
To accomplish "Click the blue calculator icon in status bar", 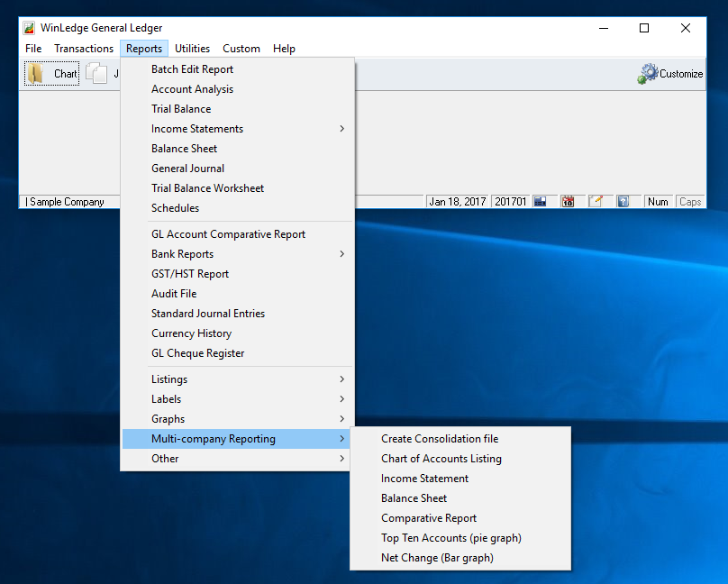I will 540,202.
